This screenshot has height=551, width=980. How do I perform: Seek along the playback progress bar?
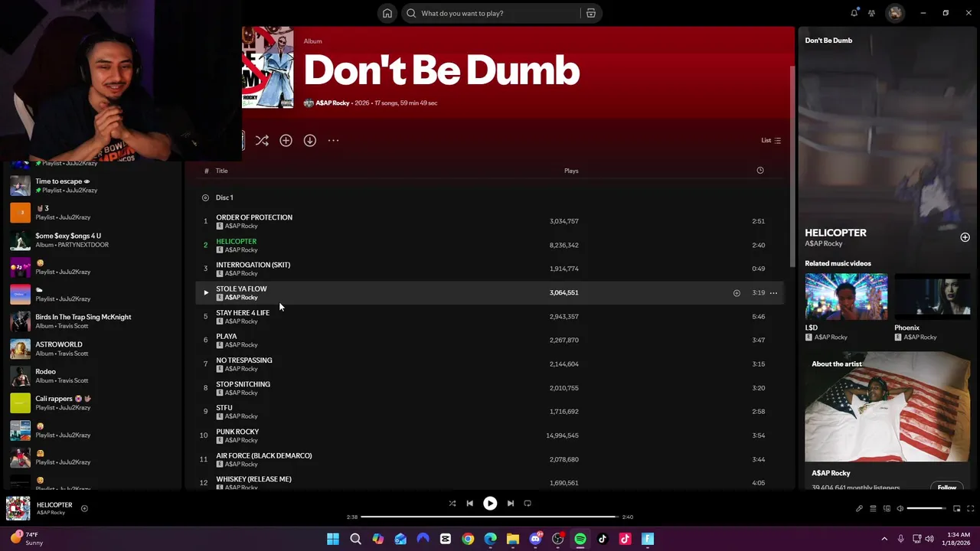click(490, 517)
